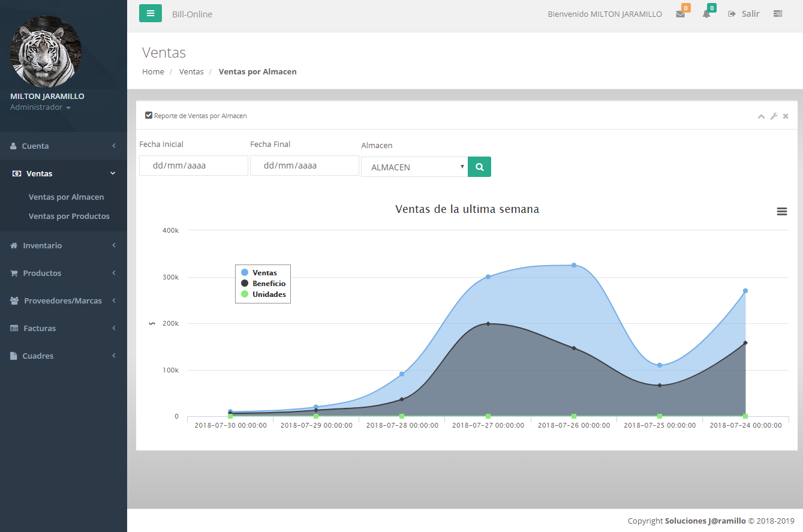803x532 pixels.
Task: Collapse the panel using the chevron up
Action: (x=761, y=116)
